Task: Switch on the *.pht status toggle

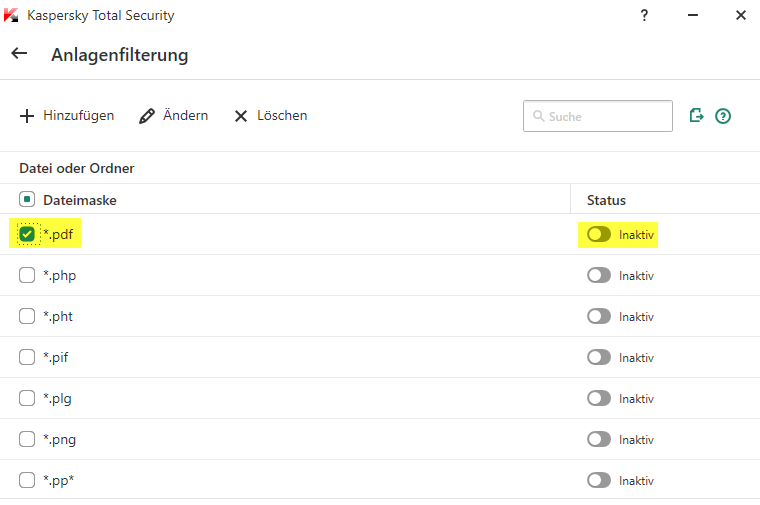Action: (x=599, y=316)
